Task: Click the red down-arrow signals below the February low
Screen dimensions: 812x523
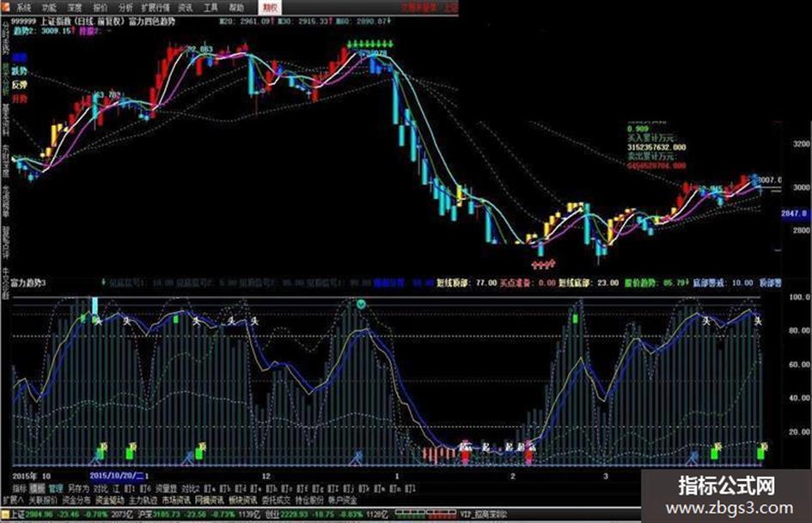Action: (544, 265)
